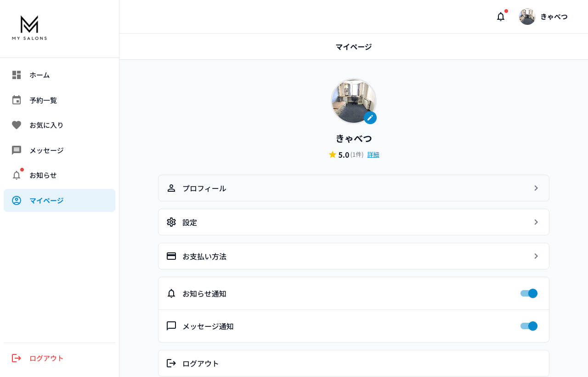The height and width of the screenshot is (377, 588).
Task: Open 設定 via its right chevron
Action: point(536,222)
